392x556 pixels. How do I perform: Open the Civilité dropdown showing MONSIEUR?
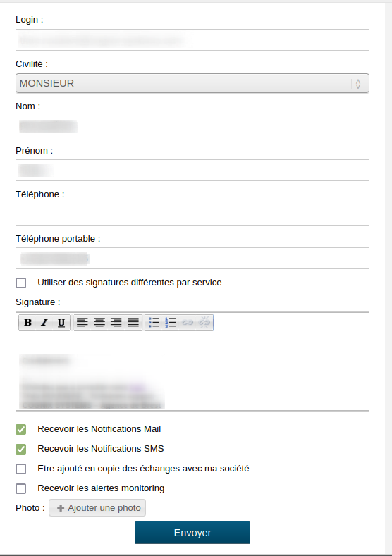[192, 83]
